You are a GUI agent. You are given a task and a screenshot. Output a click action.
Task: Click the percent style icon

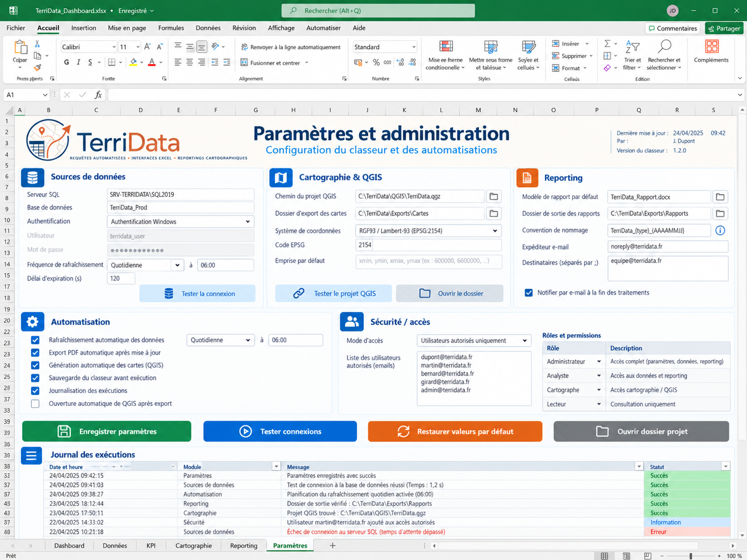pyautogui.click(x=376, y=62)
